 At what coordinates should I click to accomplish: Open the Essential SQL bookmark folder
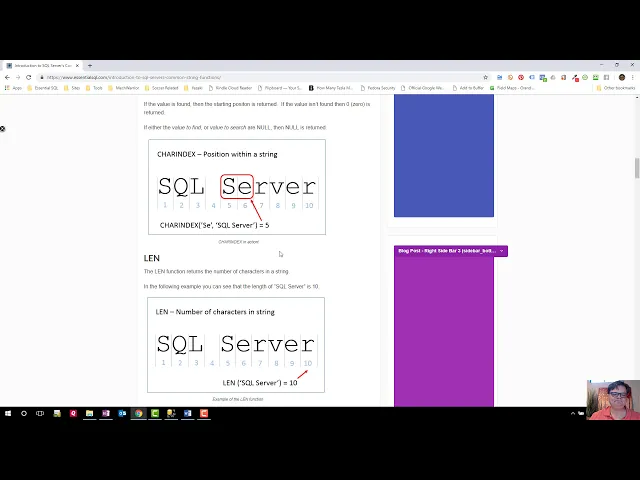click(x=42, y=88)
